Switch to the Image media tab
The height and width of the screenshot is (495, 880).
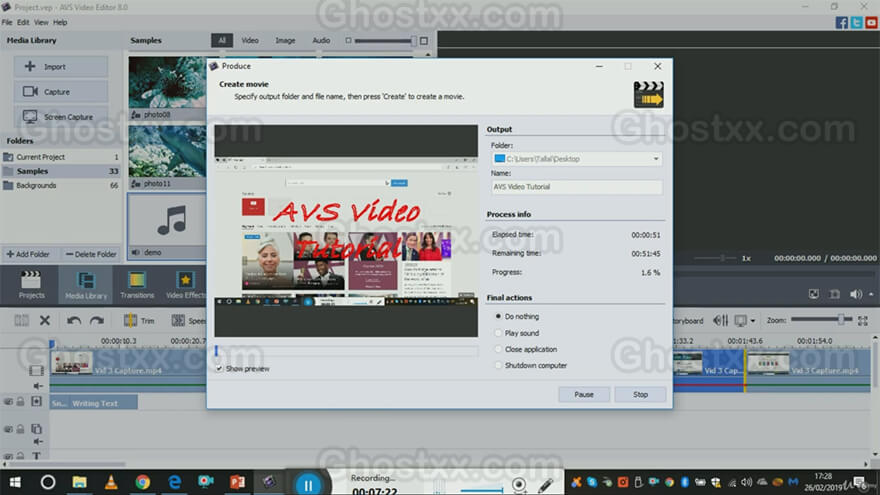point(285,40)
